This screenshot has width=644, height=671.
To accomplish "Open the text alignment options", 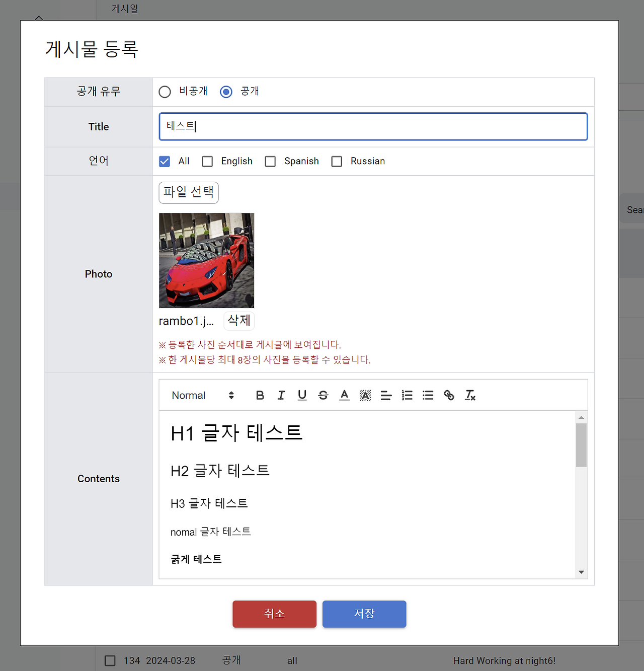I will tap(386, 395).
